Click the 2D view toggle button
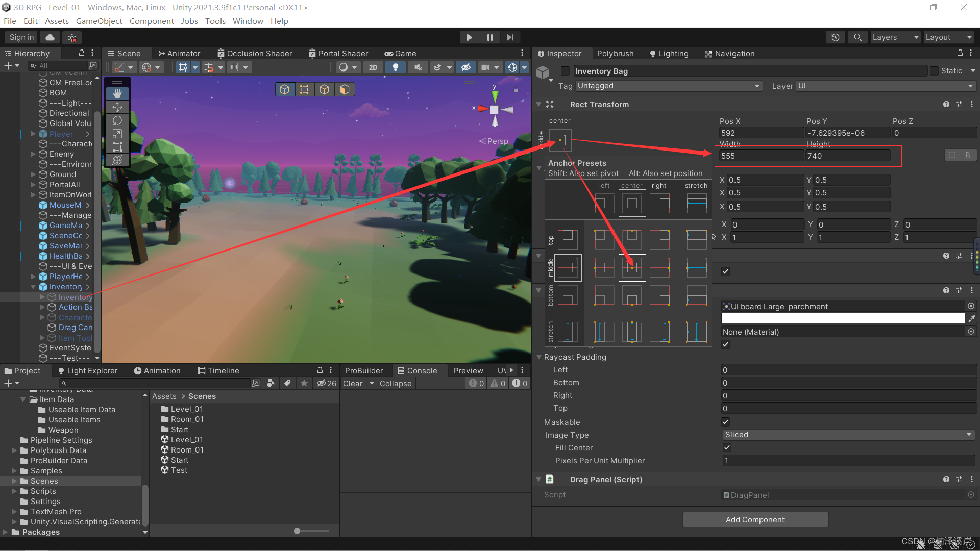This screenshot has width=980, height=551. pos(373,67)
